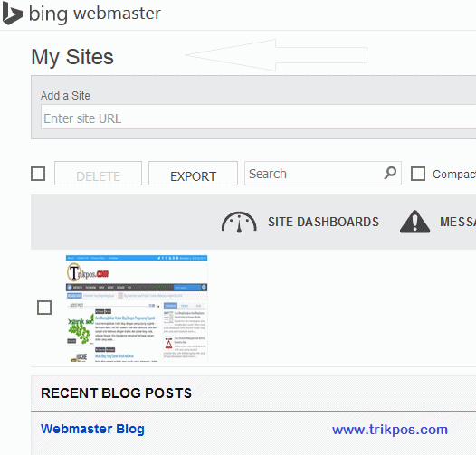Select the trikpos.com site checkbox
Image resolution: width=476 pixels, height=455 pixels.
(x=44, y=308)
